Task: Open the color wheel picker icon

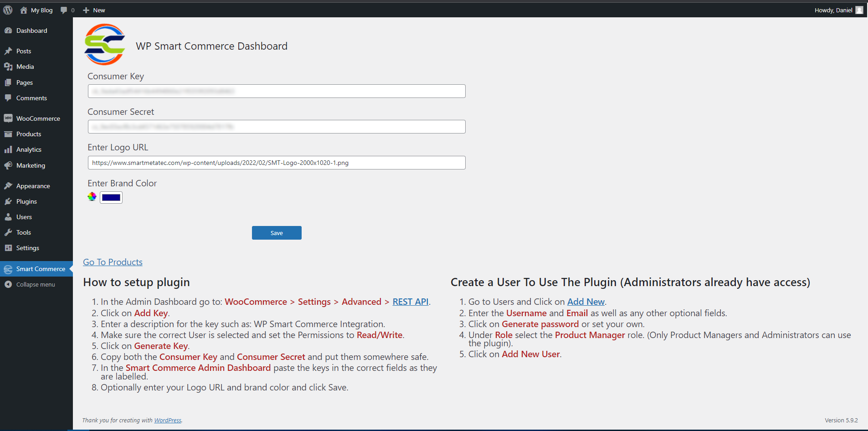Action: [92, 196]
